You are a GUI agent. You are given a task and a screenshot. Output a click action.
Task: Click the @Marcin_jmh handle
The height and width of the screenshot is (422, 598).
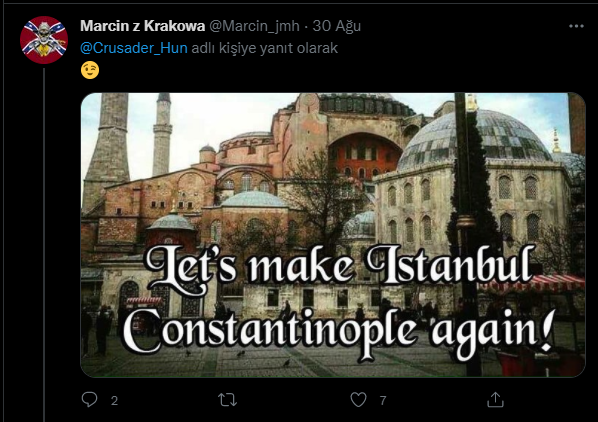click(254, 26)
